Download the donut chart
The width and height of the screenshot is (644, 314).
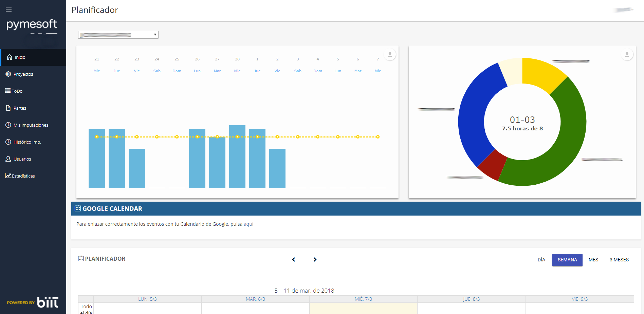627,54
